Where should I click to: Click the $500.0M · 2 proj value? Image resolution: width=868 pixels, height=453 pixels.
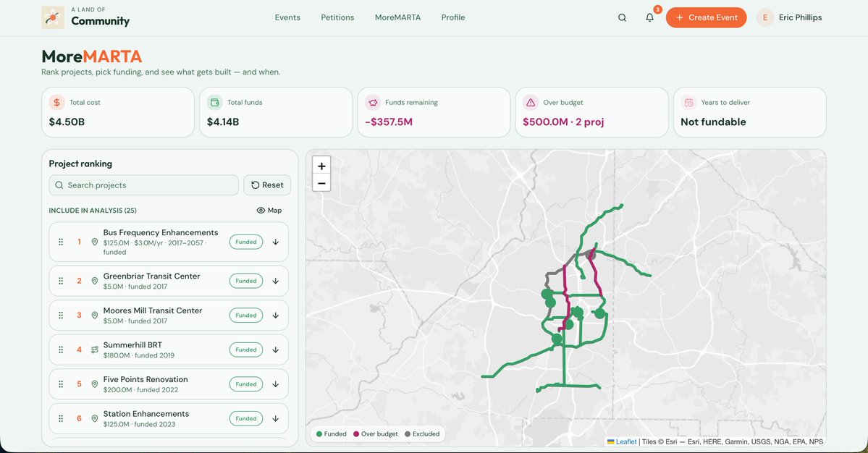563,122
